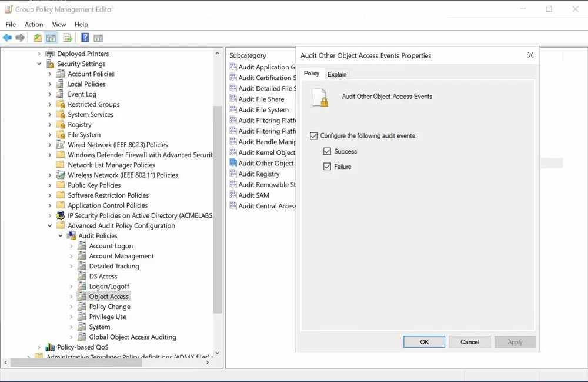Click the Audit Kernel Object subcategory icon

coord(233,152)
